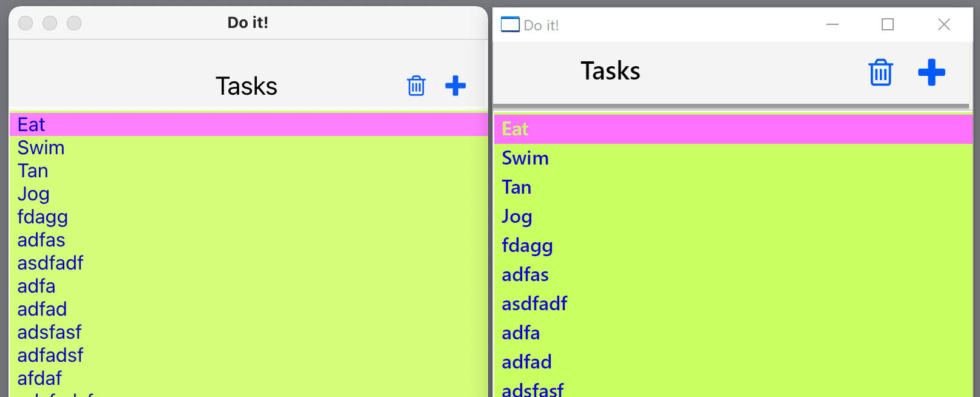Click the highlighted Eat task in the Windows-style window

[515, 129]
